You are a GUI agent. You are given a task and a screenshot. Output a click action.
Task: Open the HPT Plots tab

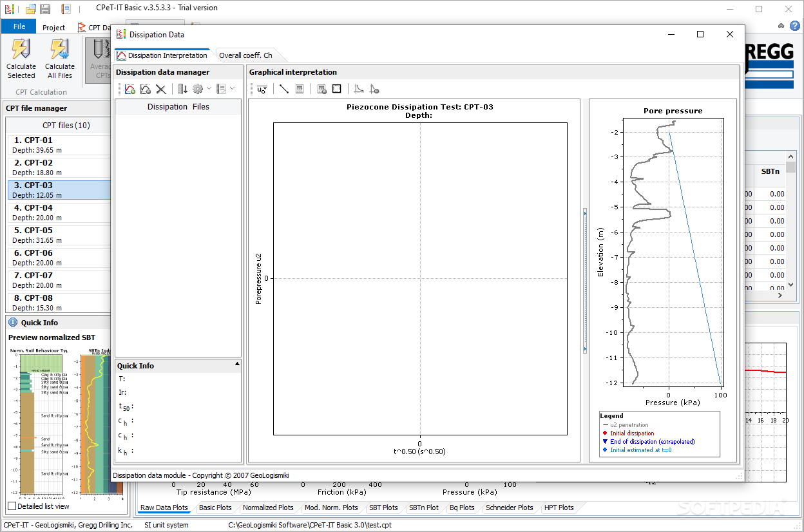point(559,508)
